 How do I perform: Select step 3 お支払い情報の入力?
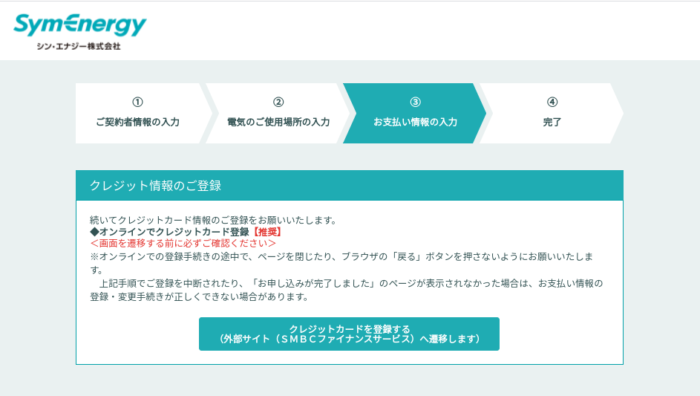(x=415, y=113)
